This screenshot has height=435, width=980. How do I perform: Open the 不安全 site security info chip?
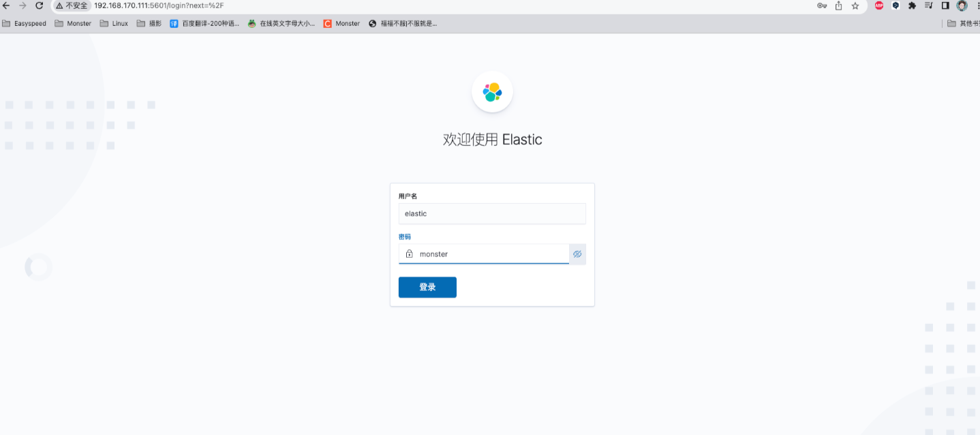(x=72, y=5)
